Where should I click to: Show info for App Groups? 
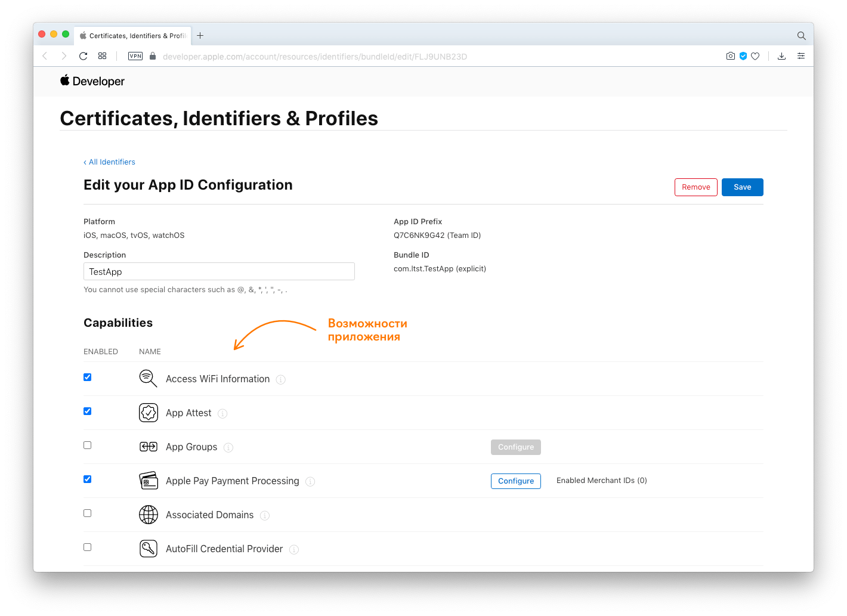click(x=228, y=447)
